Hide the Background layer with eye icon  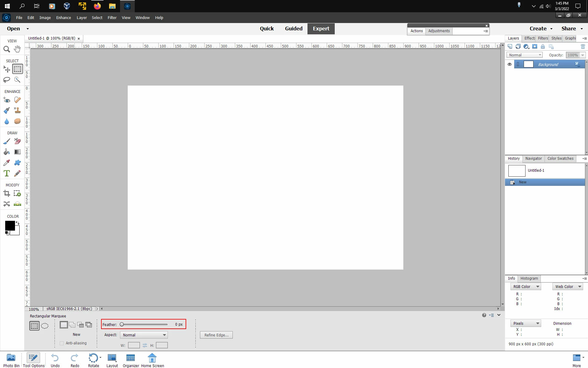pos(509,64)
